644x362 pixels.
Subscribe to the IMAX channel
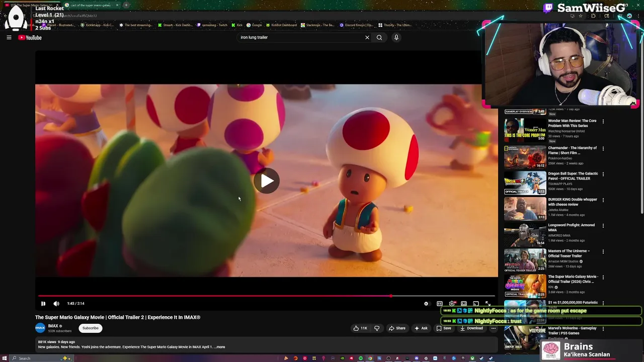point(91,328)
